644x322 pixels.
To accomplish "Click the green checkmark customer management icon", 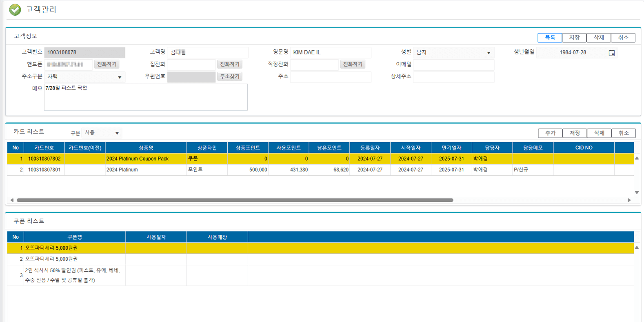I will 15,9.
